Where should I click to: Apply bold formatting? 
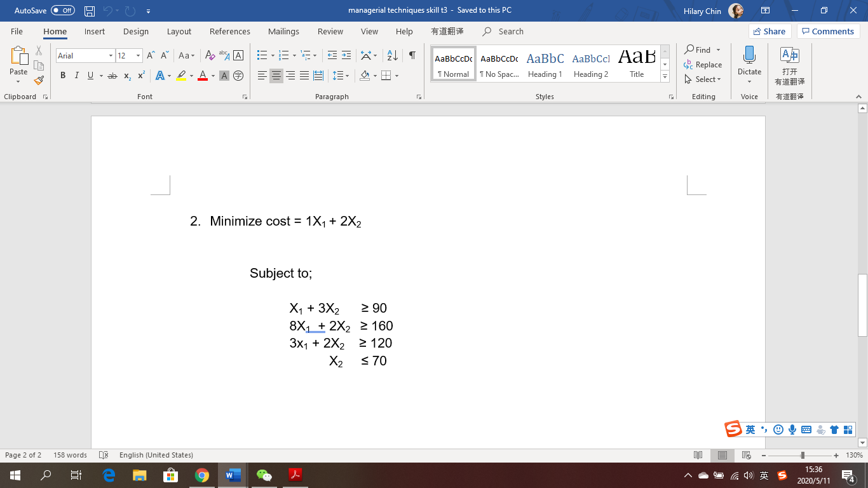pos(62,76)
